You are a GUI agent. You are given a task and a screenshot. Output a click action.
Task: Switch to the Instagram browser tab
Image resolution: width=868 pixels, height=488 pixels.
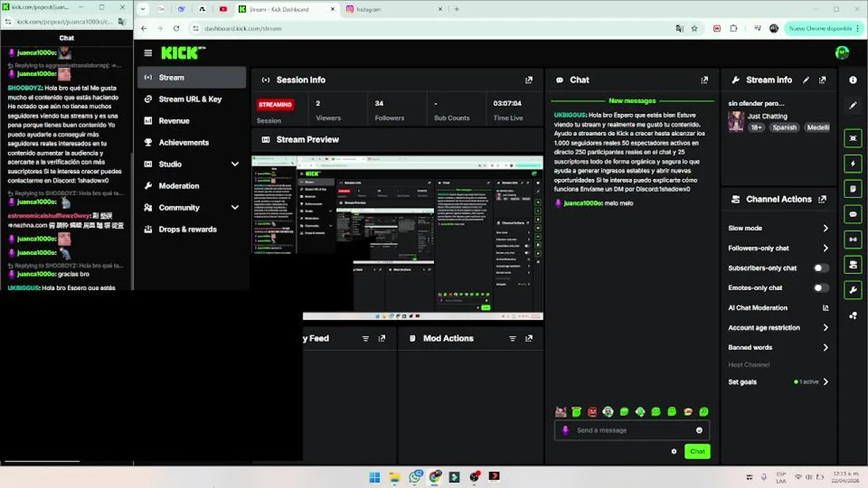pyautogui.click(x=393, y=9)
